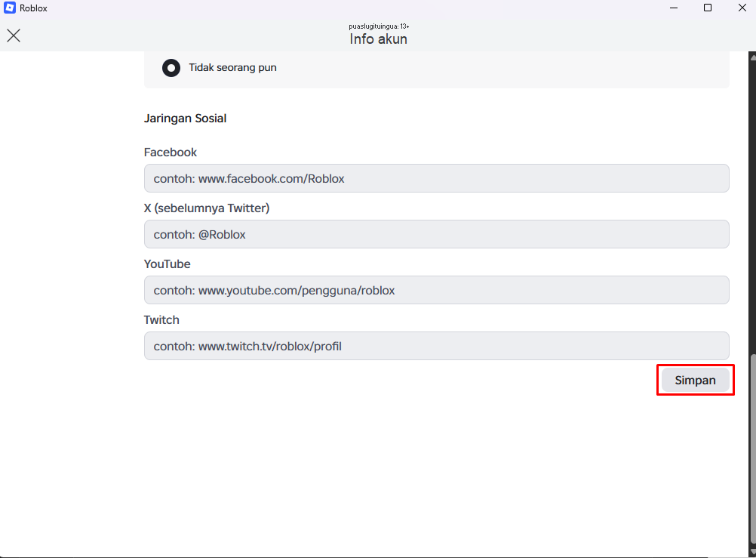The width and height of the screenshot is (756, 558).
Task: Select the "Tidak seorang pun" radio option
Action: coord(171,67)
